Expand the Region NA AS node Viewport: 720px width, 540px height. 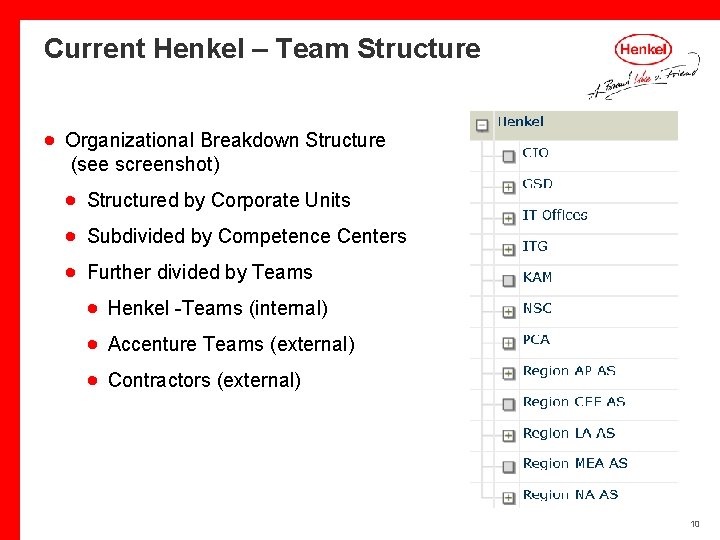508,498
